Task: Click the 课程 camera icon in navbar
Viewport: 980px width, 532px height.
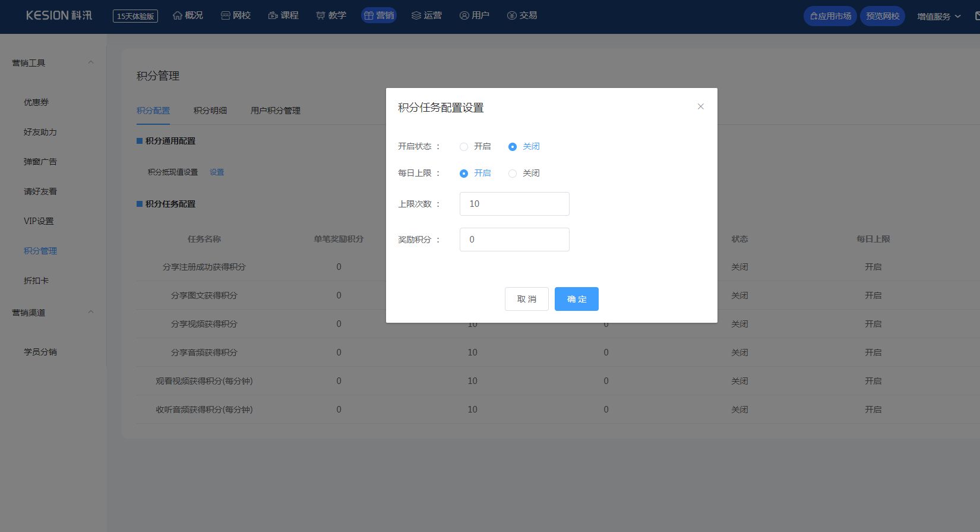Action: pos(273,15)
